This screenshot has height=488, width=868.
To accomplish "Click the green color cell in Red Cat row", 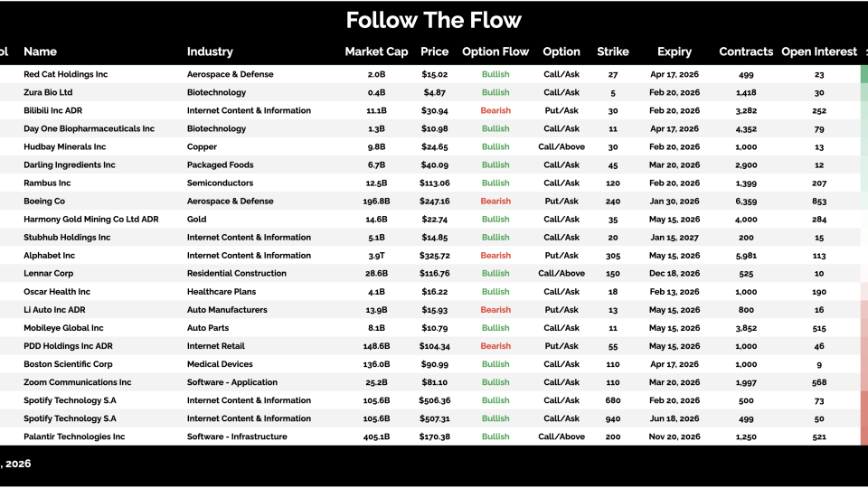I will pyautogui.click(x=863, y=74).
